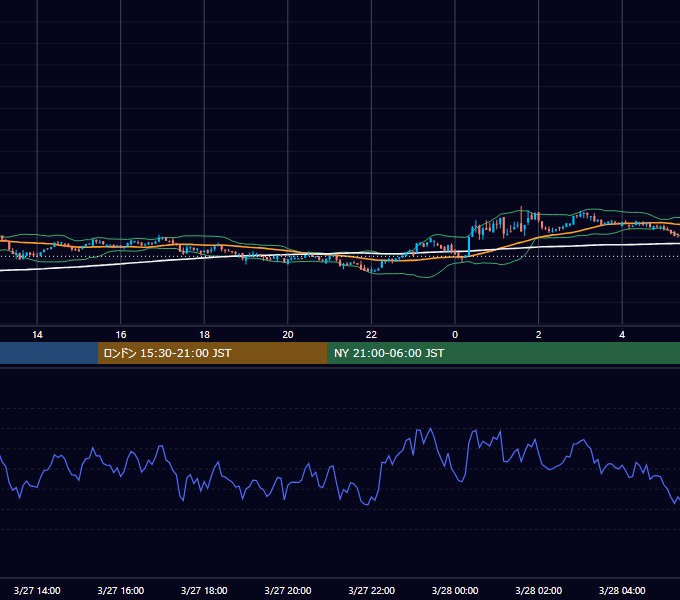Click the 0 hour label on price chart axis
Image resolution: width=680 pixels, height=600 pixels.
pos(455,335)
